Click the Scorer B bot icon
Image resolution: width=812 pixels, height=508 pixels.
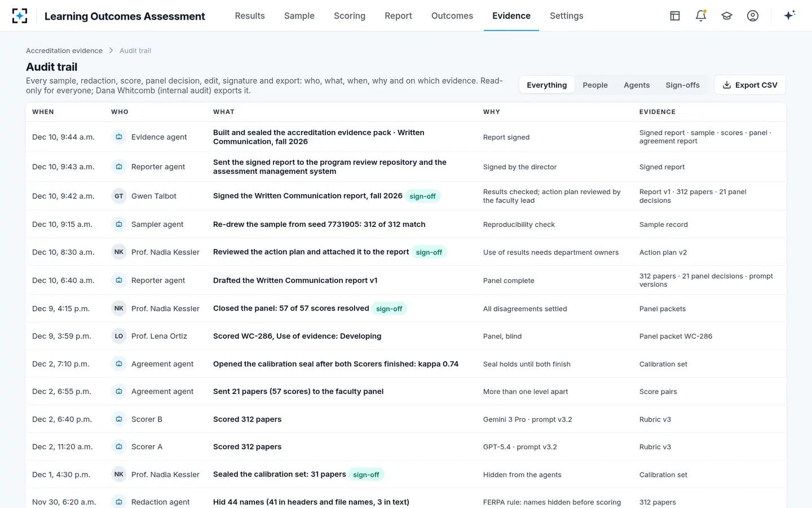(x=119, y=419)
